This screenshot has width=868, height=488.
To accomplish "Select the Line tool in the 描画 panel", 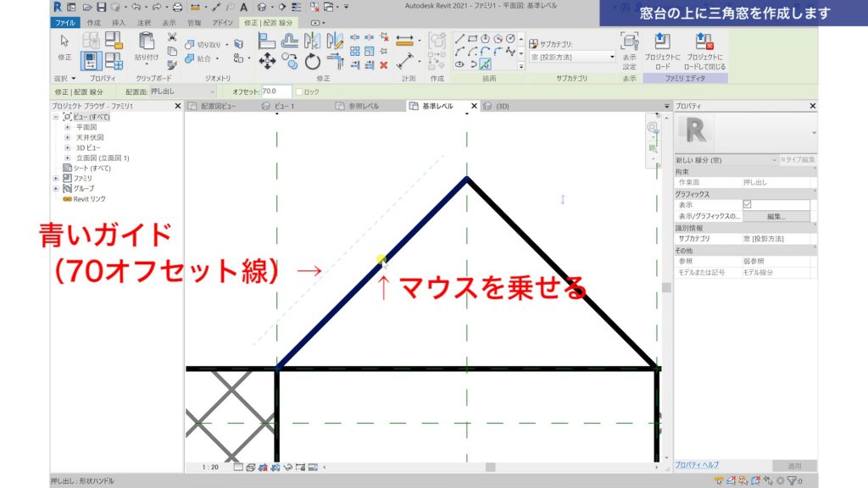I will pos(459,38).
